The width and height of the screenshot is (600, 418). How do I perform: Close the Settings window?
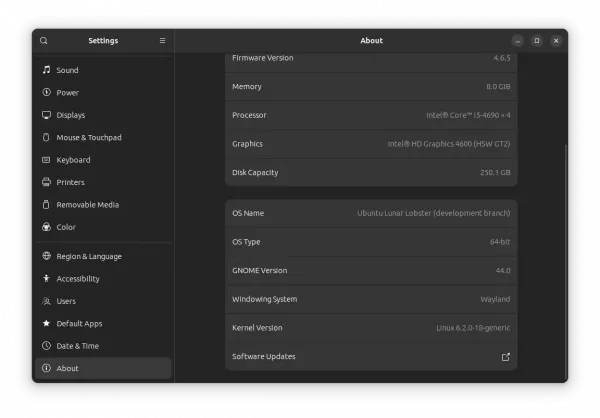[556, 41]
